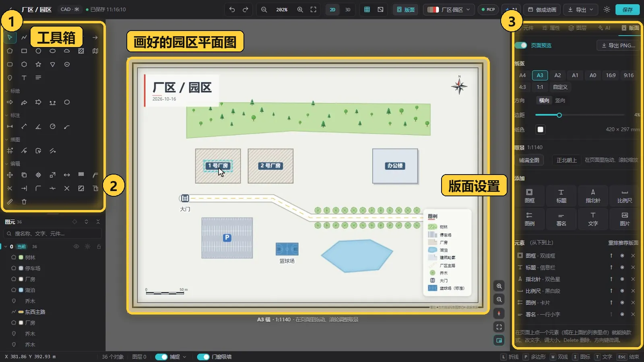
Task: Redo the action from the top toolbar
Action: click(x=245, y=9)
